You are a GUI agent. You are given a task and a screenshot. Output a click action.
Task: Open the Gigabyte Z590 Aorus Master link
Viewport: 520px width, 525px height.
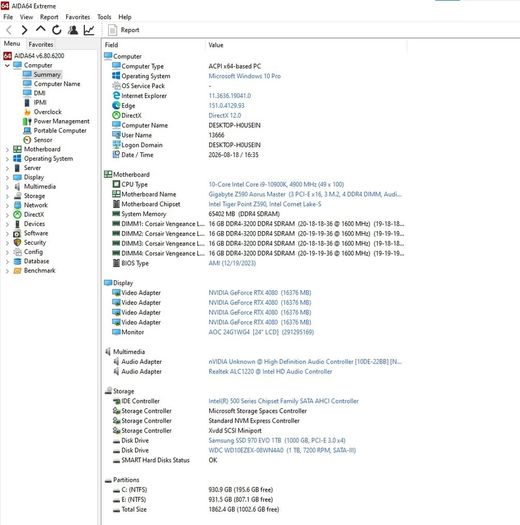(x=305, y=194)
